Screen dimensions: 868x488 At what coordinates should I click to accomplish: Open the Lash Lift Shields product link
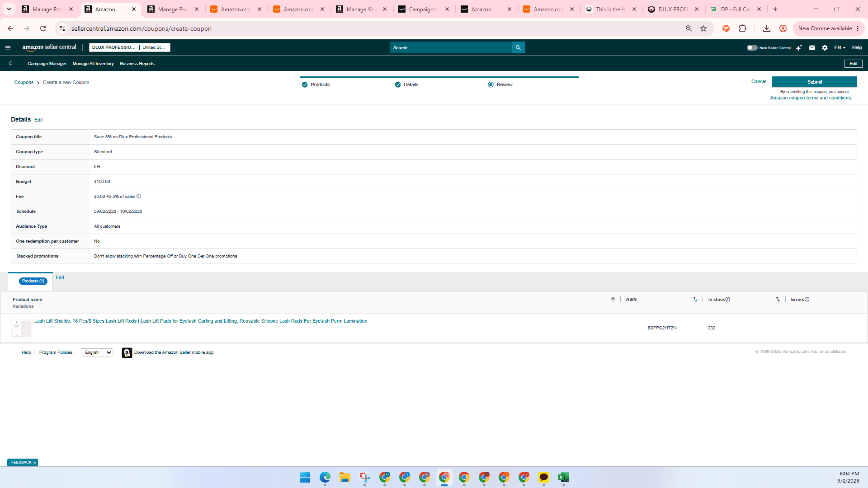(x=201, y=321)
